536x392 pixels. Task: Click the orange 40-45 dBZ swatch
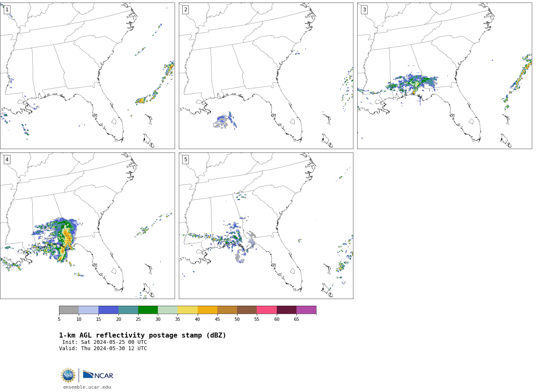coord(207,310)
